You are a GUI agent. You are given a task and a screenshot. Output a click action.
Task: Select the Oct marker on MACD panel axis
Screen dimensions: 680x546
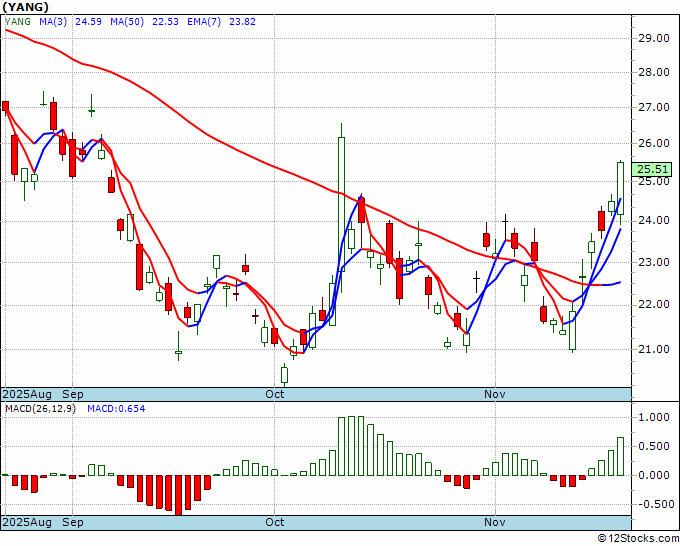click(x=275, y=522)
